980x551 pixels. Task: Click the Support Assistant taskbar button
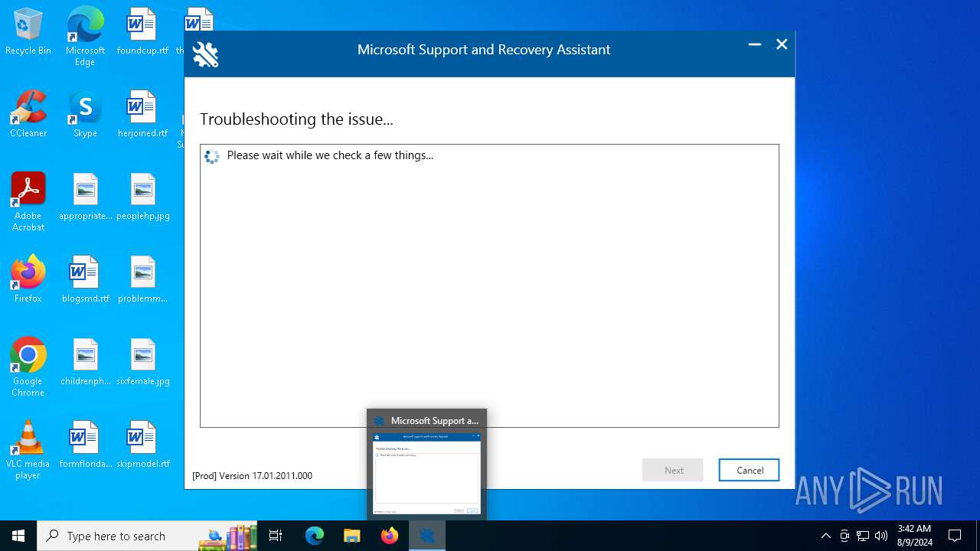pos(427,536)
